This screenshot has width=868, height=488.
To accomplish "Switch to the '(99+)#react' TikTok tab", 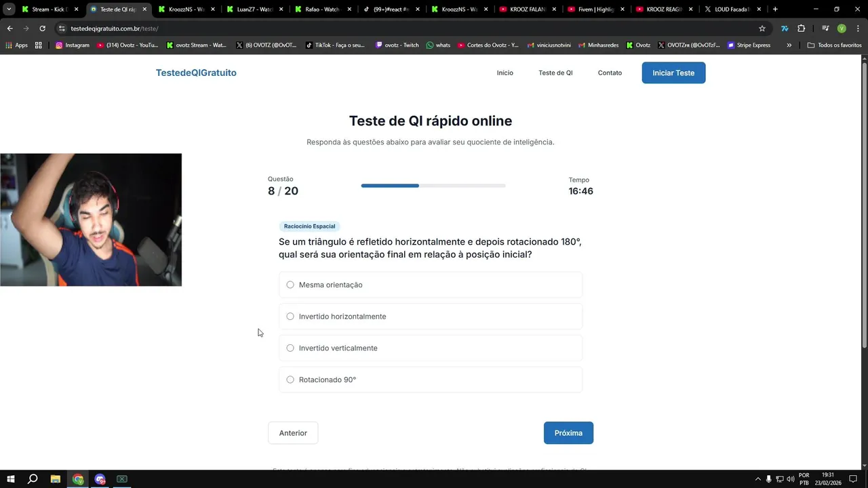I will point(391,9).
